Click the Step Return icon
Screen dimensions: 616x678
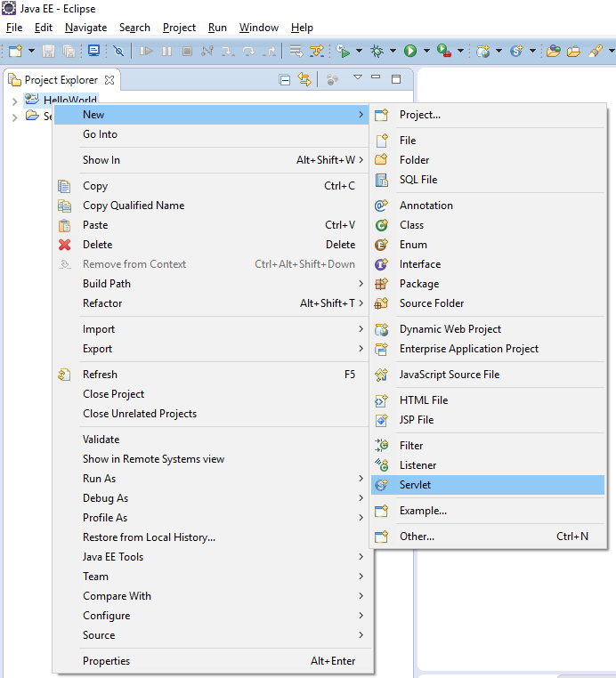[x=270, y=51]
